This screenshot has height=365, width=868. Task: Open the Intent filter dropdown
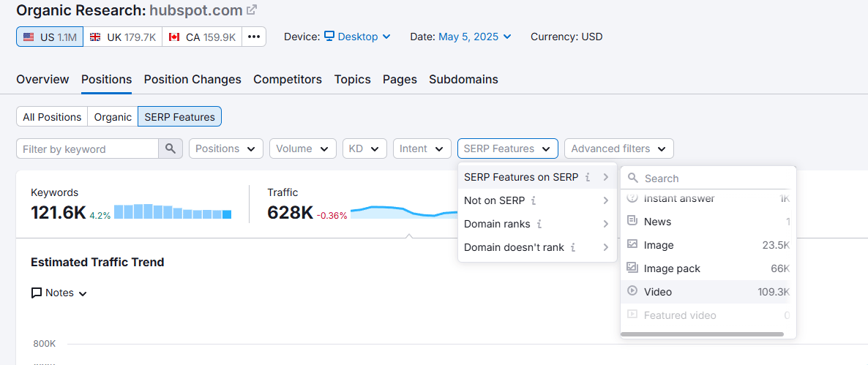(422, 148)
